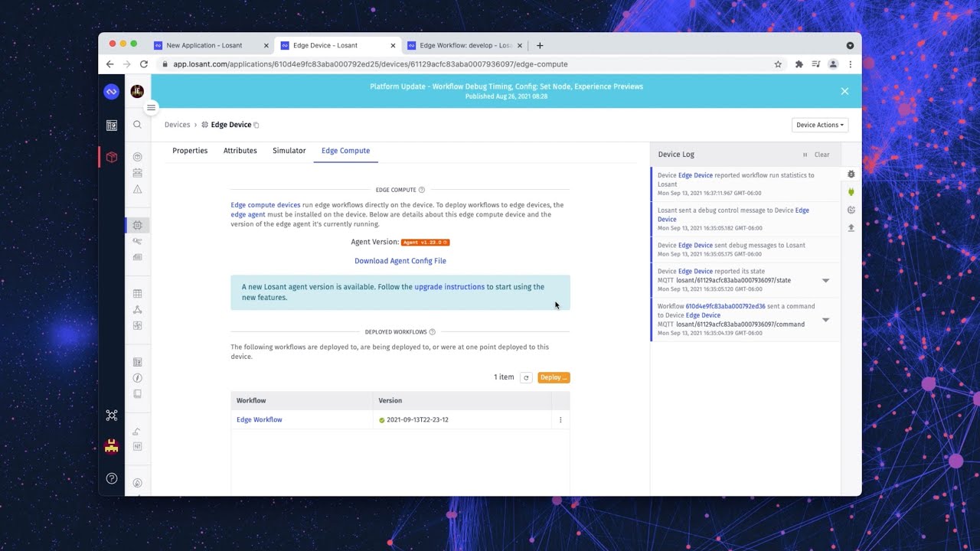Expand the 'sent a command' log entry
This screenshot has height=551, width=980.
tap(825, 320)
